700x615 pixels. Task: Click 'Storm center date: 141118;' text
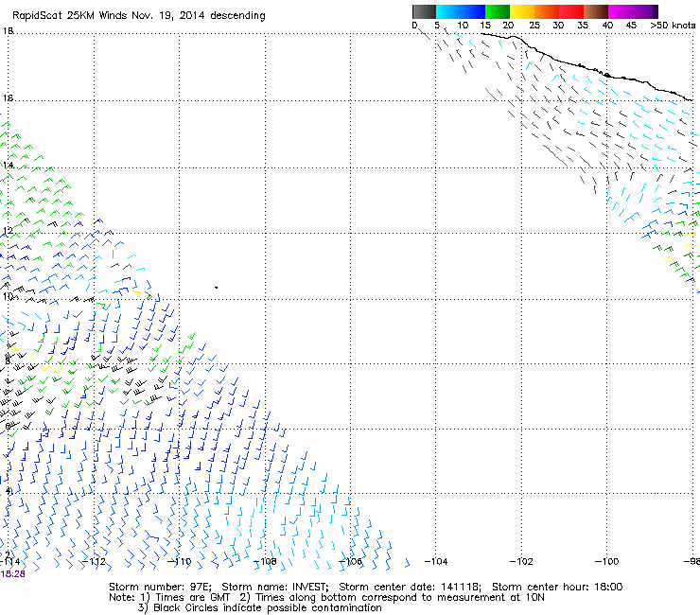tap(411, 587)
